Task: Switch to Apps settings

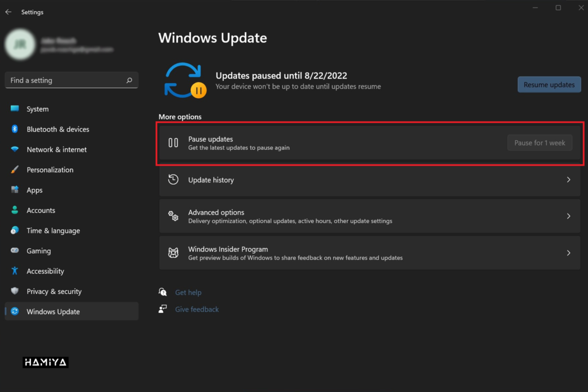Action: point(71,190)
